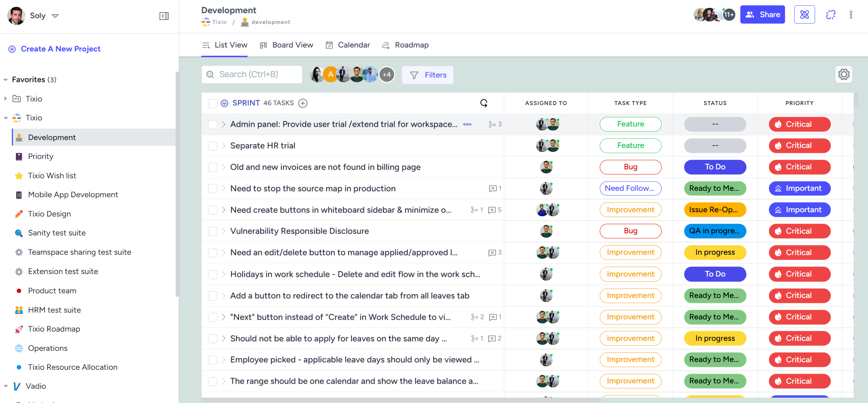This screenshot has width=868, height=403.
Task: Click the Share button
Action: pyautogui.click(x=762, y=14)
